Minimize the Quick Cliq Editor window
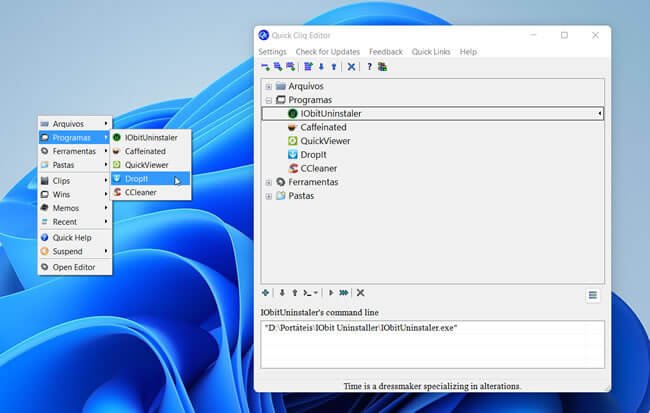The image size is (650, 413). click(x=534, y=35)
